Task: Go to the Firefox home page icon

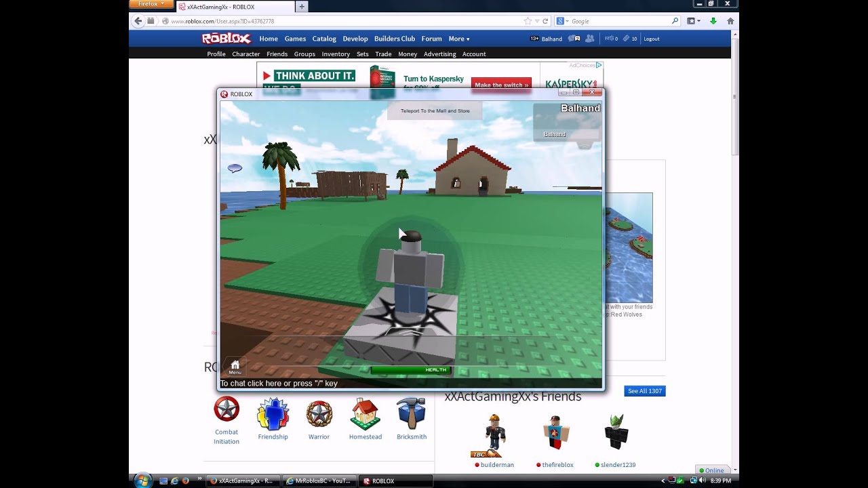Action: (x=730, y=21)
